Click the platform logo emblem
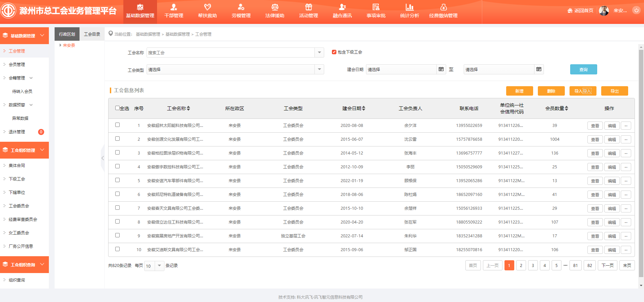The height and width of the screenshot is (302, 644). pyautogui.click(x=8, y=10)
